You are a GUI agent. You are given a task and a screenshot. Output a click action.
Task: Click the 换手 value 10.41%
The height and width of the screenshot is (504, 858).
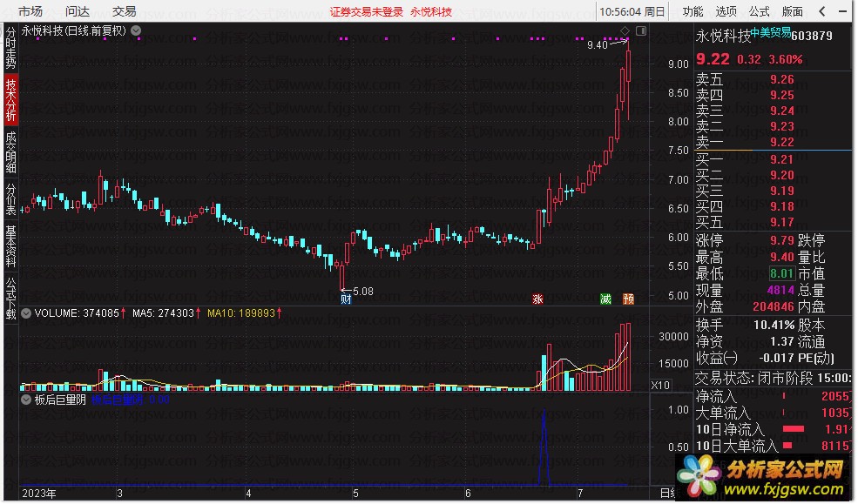(774, 326)
